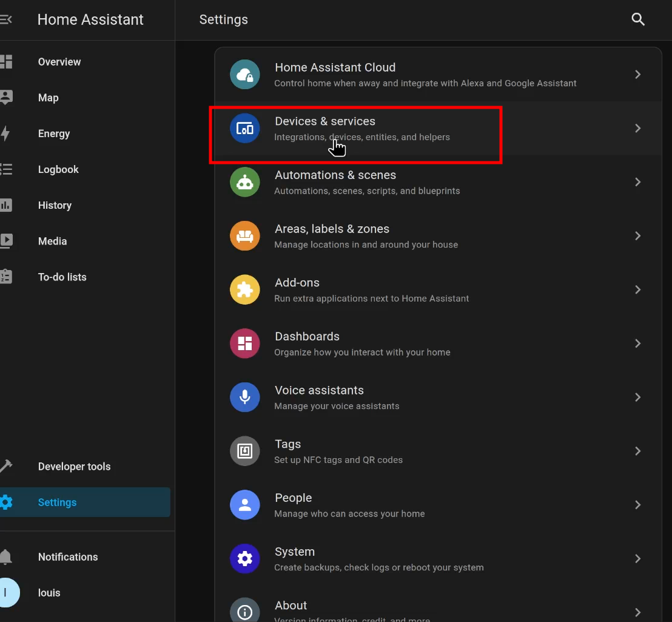Open Notifications in the sidebar
Viewport: 672px width, 622px height.
[x=86, y=557]
